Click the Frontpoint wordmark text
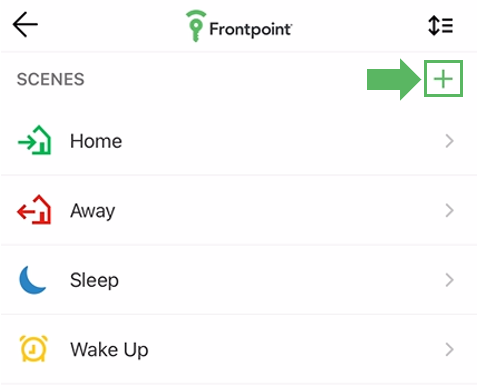The width and height of the screenshot is (484, 390). tap(251, 29)
